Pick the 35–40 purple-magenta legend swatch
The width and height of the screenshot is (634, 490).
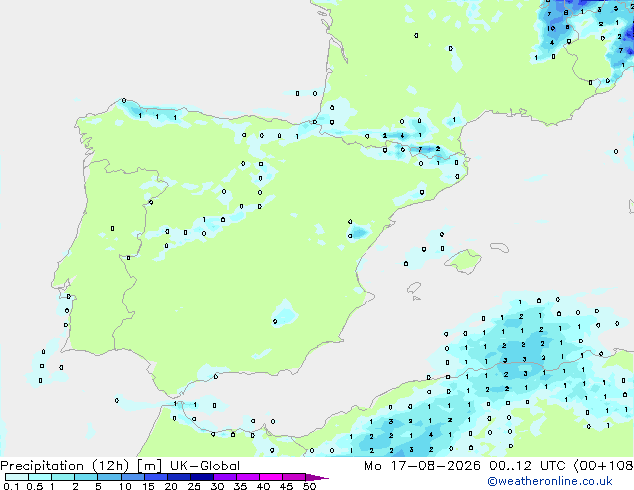247,477
